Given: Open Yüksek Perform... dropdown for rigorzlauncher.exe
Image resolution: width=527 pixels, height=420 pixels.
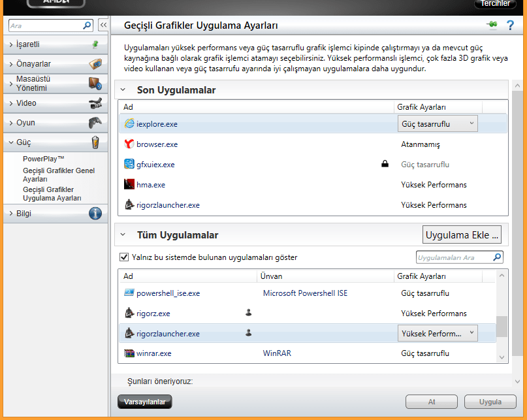Looking at the screenshot, I should tap(438, 333).
